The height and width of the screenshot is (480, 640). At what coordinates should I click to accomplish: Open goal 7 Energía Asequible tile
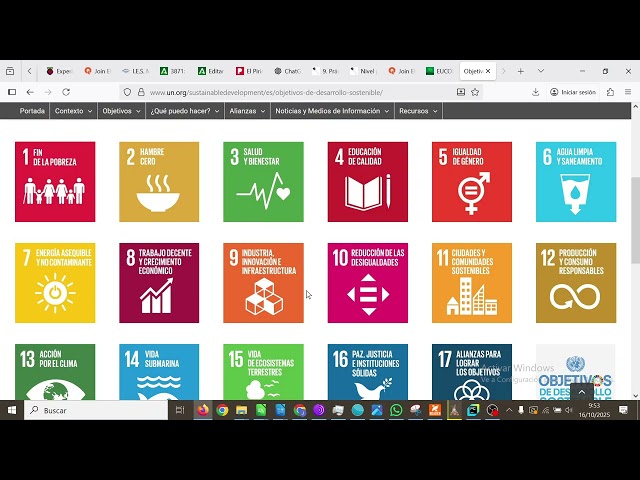click(55, 283)
